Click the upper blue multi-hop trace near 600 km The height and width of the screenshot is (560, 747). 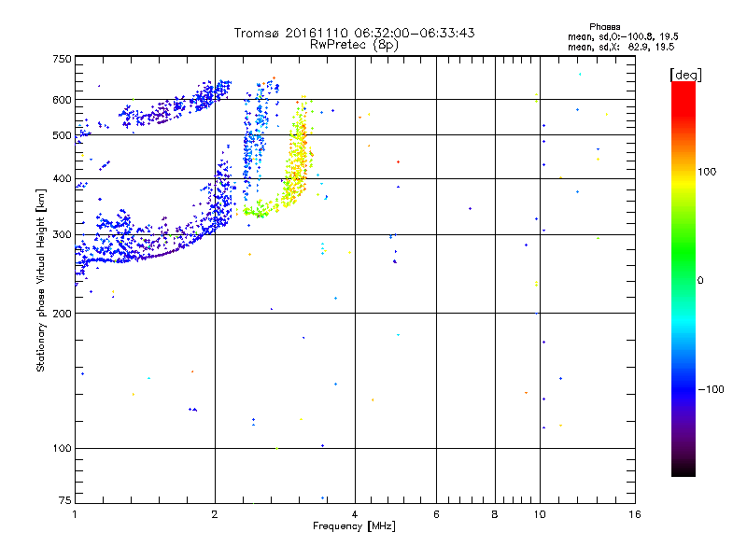[x=176, y=104]
